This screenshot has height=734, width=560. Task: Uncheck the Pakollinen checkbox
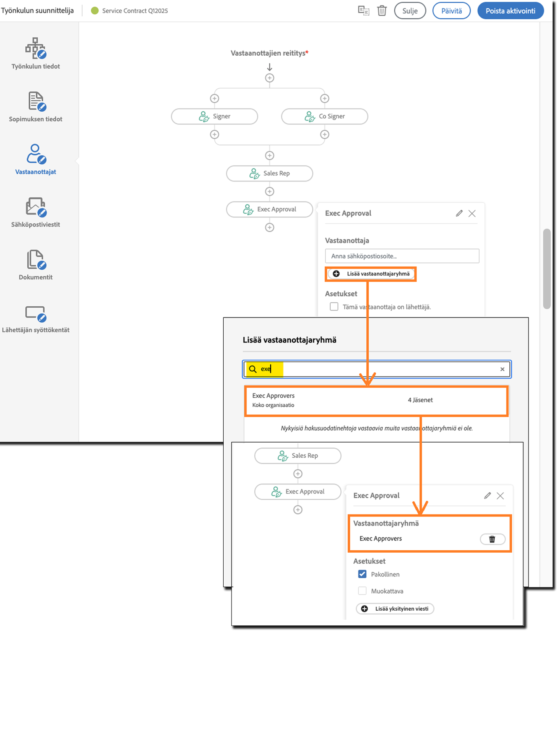point(362,574)
